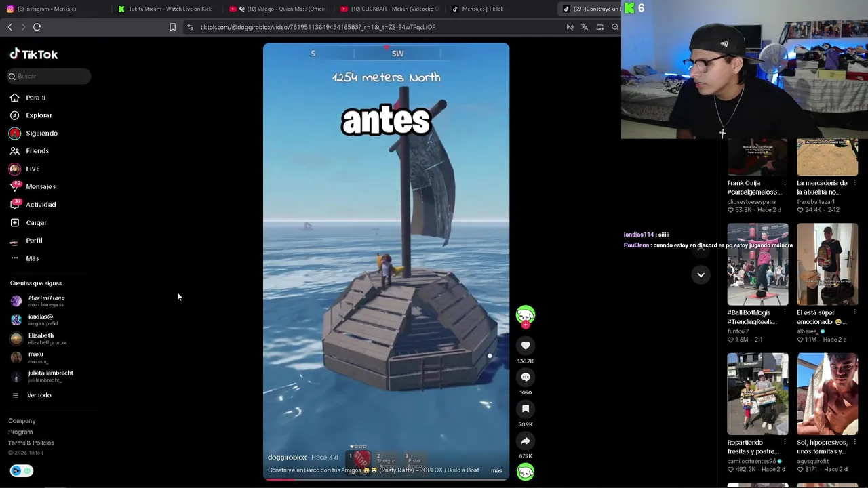Switch to the Valggo Quien Mas tab
868x488 pixels.
277,9
